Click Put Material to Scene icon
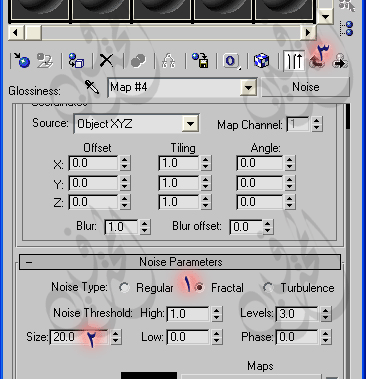This screenshot has width=366, height=379. pyautogui.click(x=45, y=61)
